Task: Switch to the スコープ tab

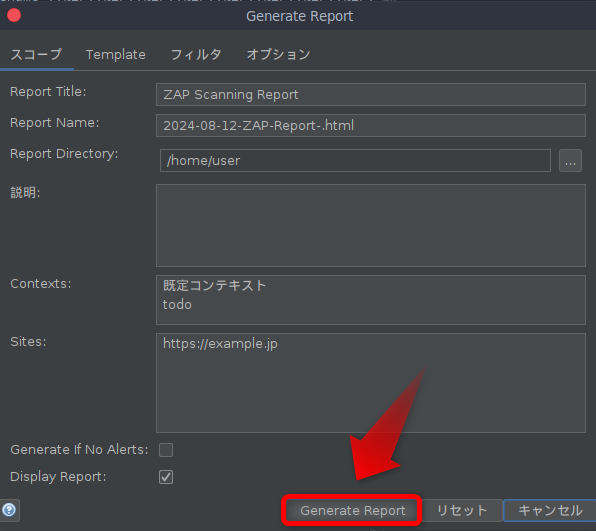Action: pos(36,54)
